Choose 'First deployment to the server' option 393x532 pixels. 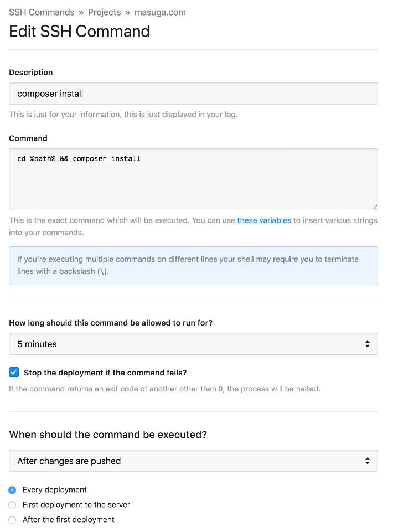coord(12,504)
